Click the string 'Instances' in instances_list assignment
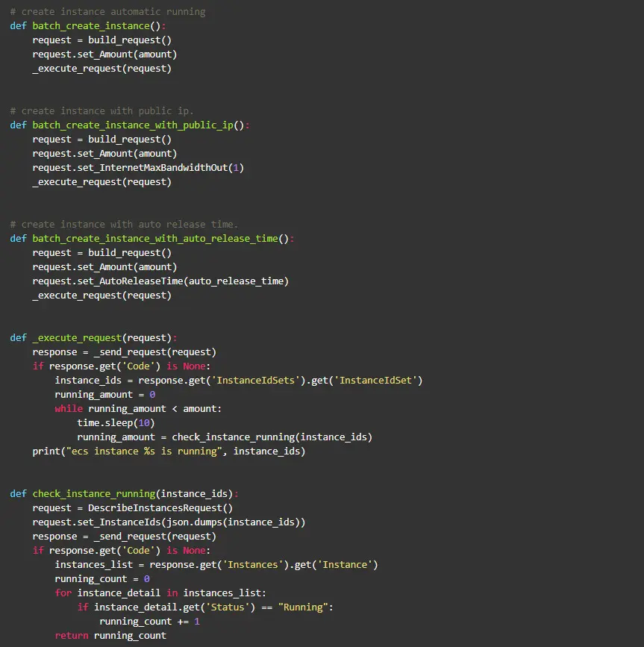This screenshot has height=647, width=644. click(x=253, y=565)
